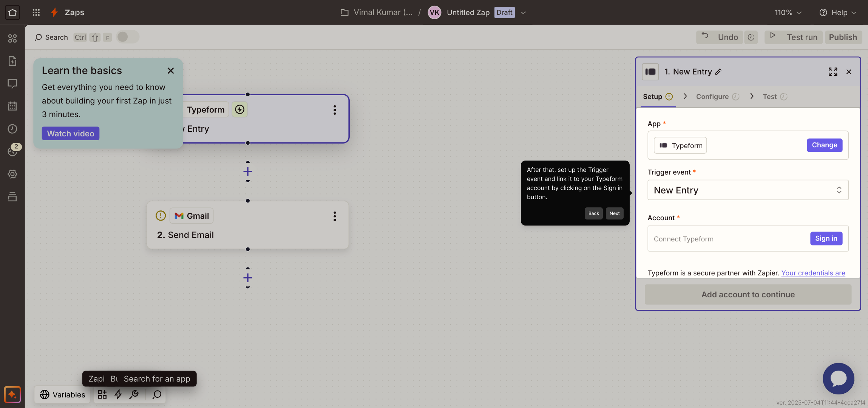Start a Test run
The height and width of the screenshot is (408, 868).
793,37
